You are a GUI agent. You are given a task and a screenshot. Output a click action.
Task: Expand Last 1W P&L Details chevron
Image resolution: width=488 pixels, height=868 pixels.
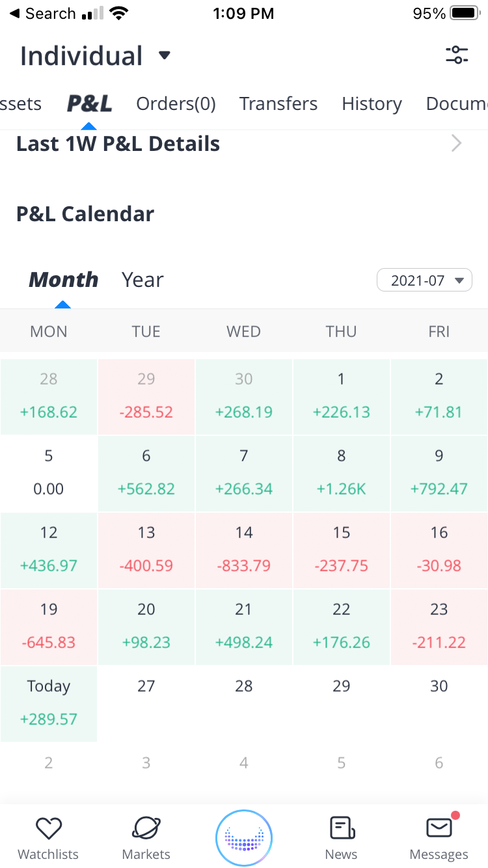coord(457,144)
